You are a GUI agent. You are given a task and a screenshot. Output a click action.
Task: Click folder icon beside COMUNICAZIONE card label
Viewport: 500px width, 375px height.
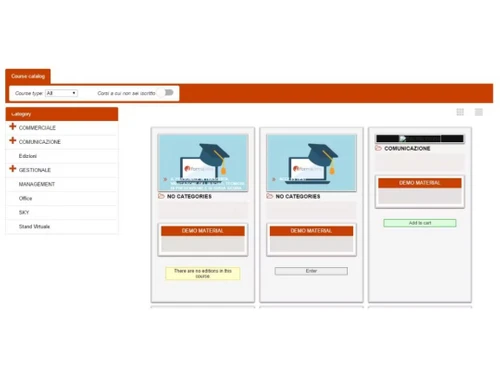378,148
